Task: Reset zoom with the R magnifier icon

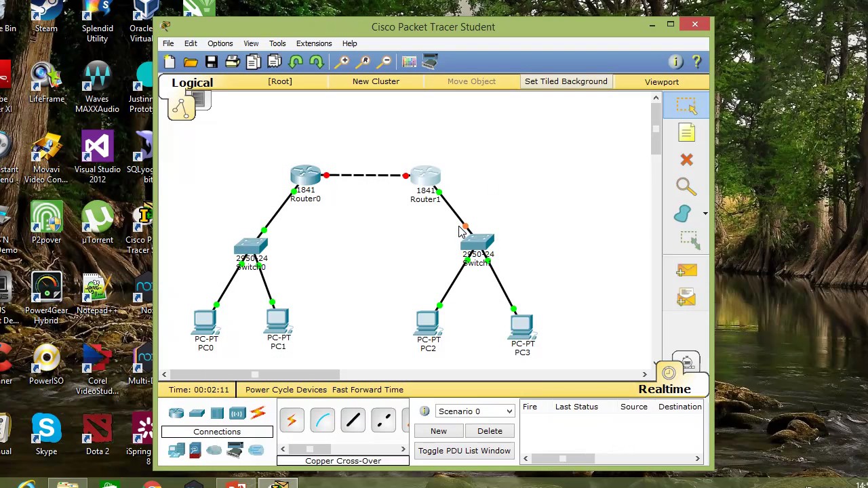Action: pos(363,62)
